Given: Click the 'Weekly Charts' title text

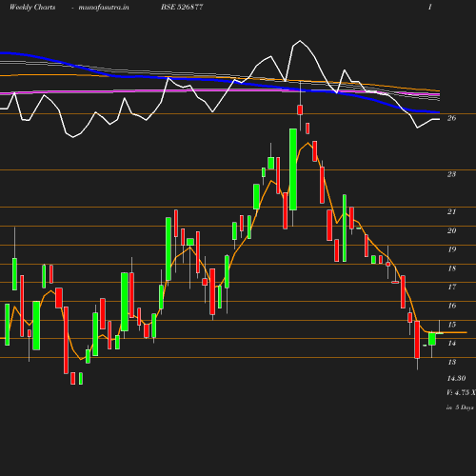Looking at the screenshot, I should 32,7.
